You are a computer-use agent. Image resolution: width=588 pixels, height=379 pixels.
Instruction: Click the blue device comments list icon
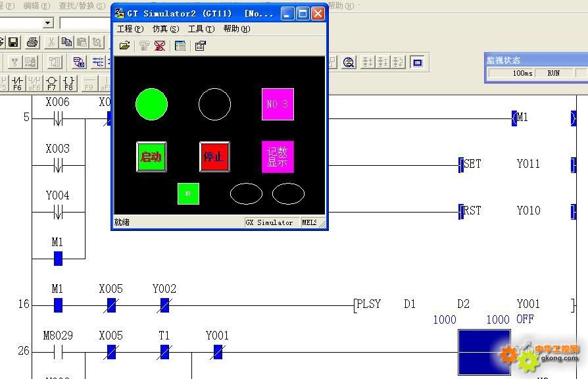pos(98,63)
